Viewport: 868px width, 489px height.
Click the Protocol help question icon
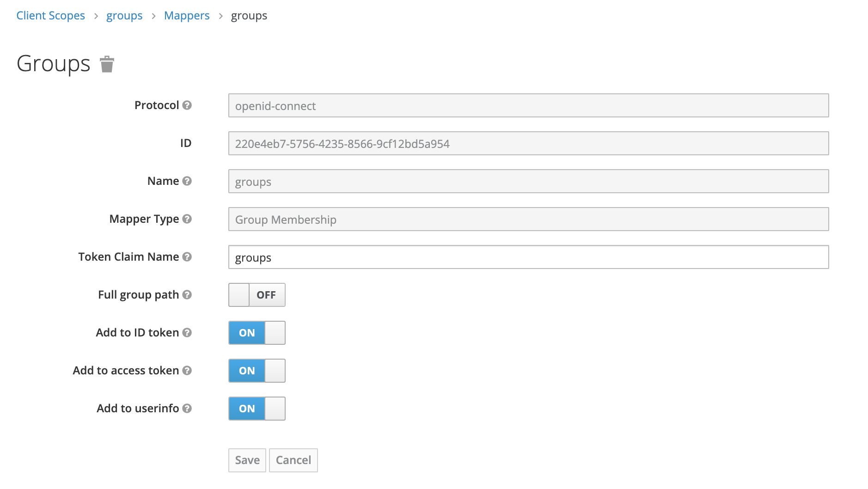coord(187,105)
